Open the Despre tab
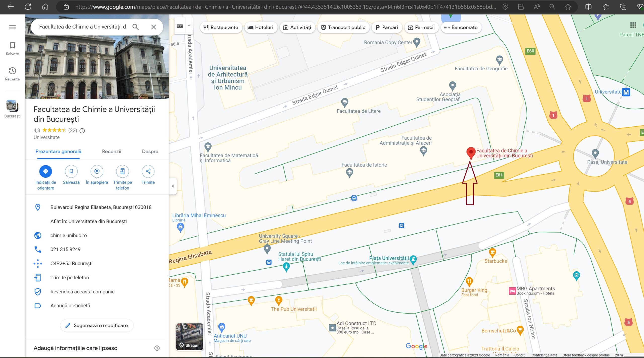The width and height of the screenshot is (644, 358). click(150, 151)
